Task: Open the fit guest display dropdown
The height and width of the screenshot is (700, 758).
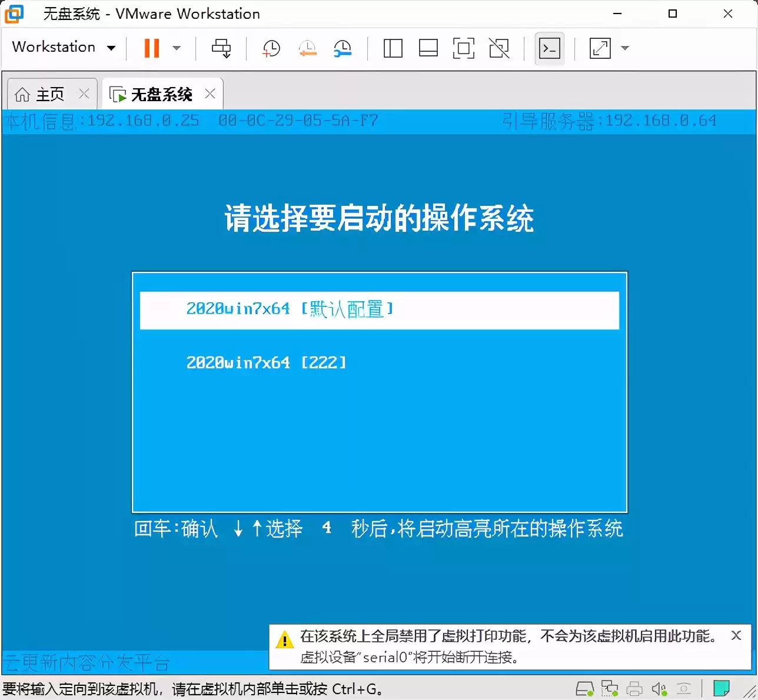Action: point(625,48)
